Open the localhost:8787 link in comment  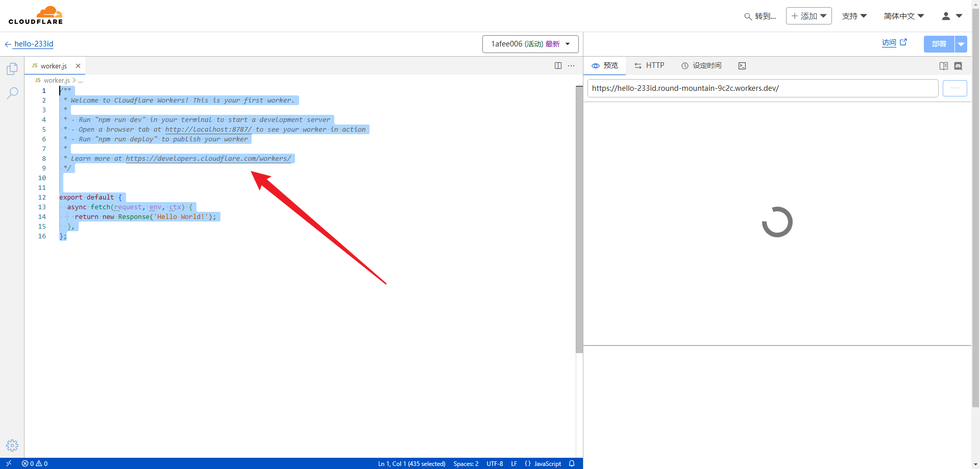click(208, 130)
